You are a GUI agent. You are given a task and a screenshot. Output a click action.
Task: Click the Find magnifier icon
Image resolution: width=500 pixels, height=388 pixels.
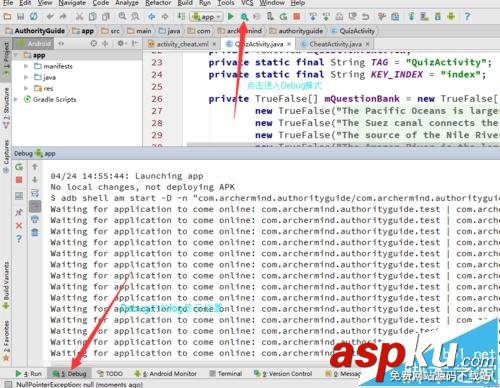coord(122,16)
